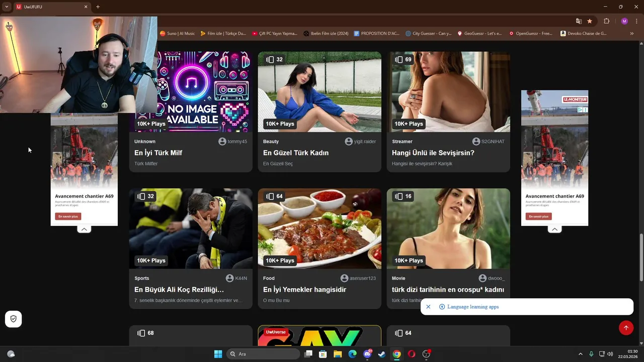This screenshot has width=644, height=362.
Task: Open Steam from the taskbar
Action: [382, 354]
